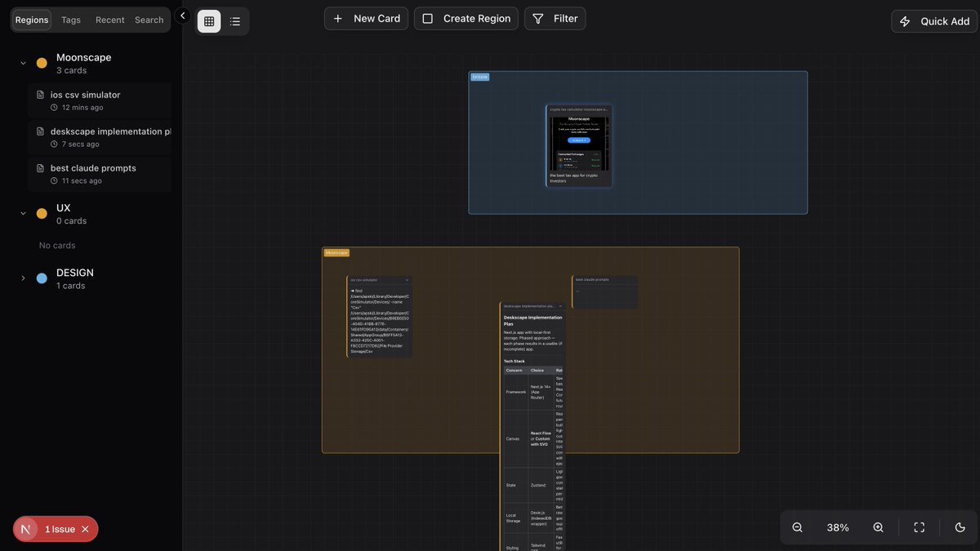Click the funnel icon on Filter
This screenshot has height=551, width=980.
pos(538,18)
